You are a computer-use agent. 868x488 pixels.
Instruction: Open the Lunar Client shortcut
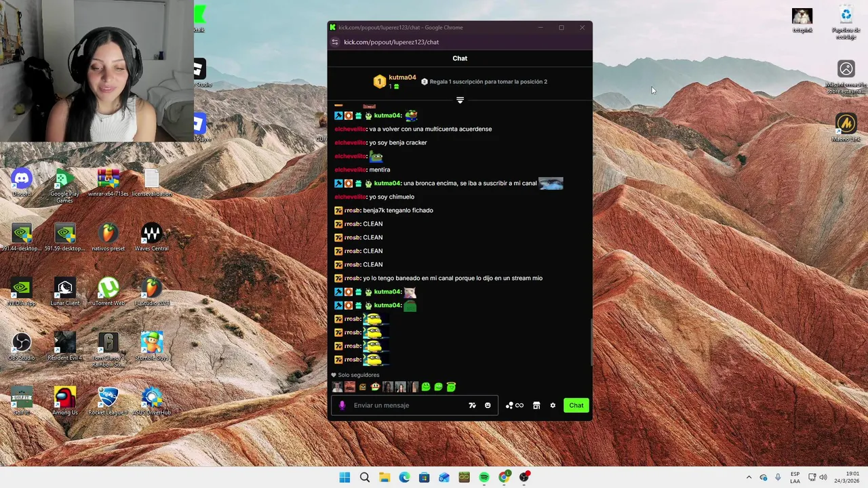tap(64, 292)
